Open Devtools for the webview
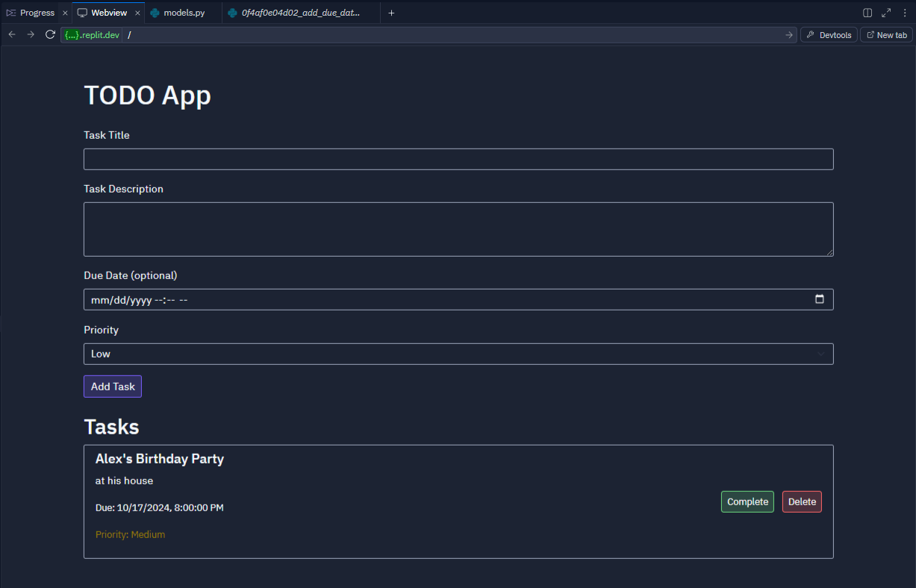 click(x=829, y=35)
